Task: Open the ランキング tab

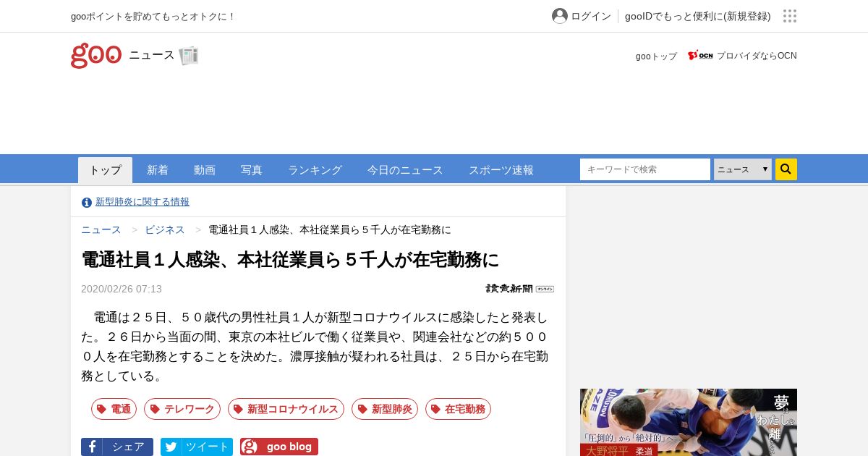Action: (315, 170)
